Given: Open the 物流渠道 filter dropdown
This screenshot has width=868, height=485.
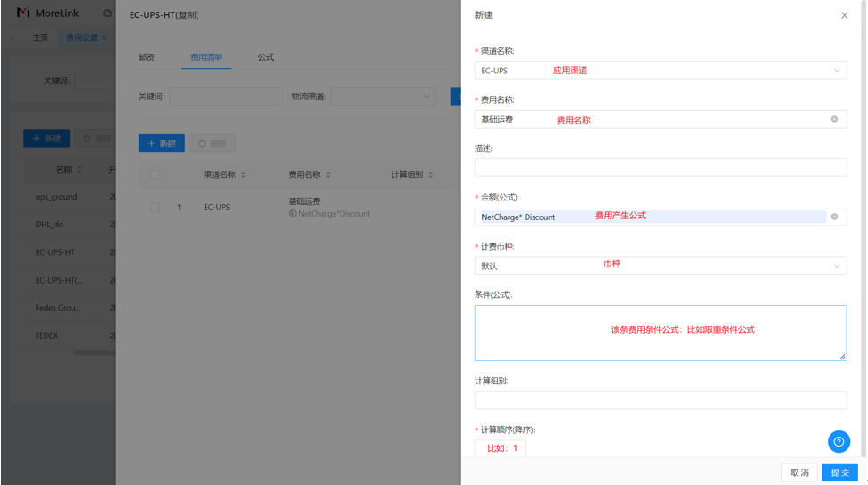Looking at the screenshot, I should coord(383,97).
